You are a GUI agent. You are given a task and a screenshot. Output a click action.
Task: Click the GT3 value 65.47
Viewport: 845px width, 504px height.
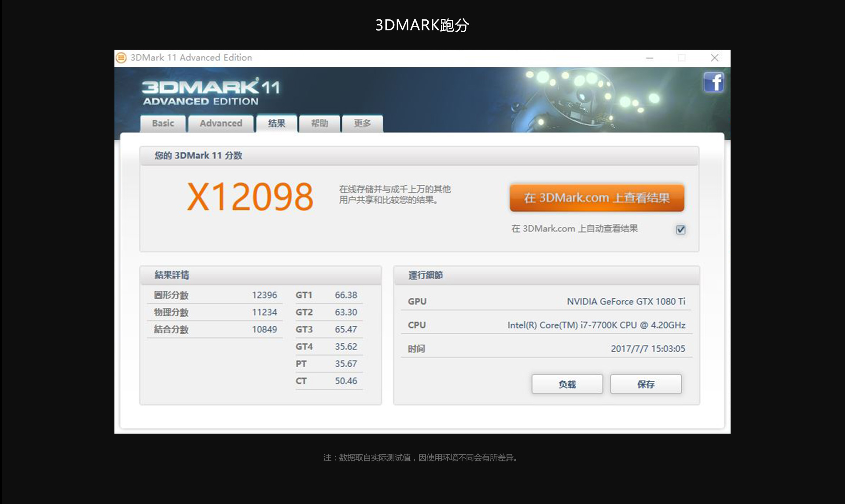[x=346, y=329]
